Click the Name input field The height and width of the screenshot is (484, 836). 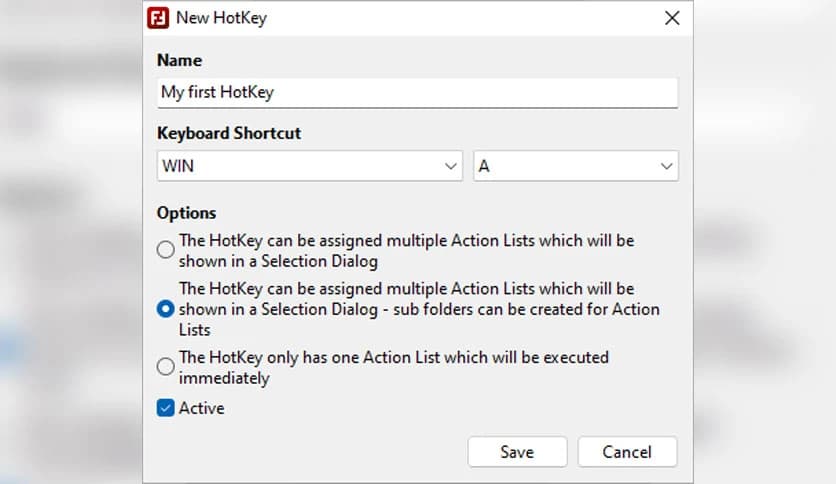(417, 92)
